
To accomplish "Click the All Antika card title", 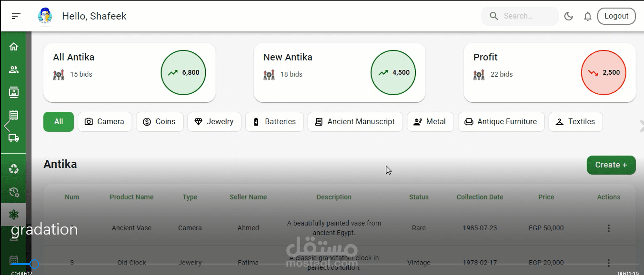I will coord(74,57).
